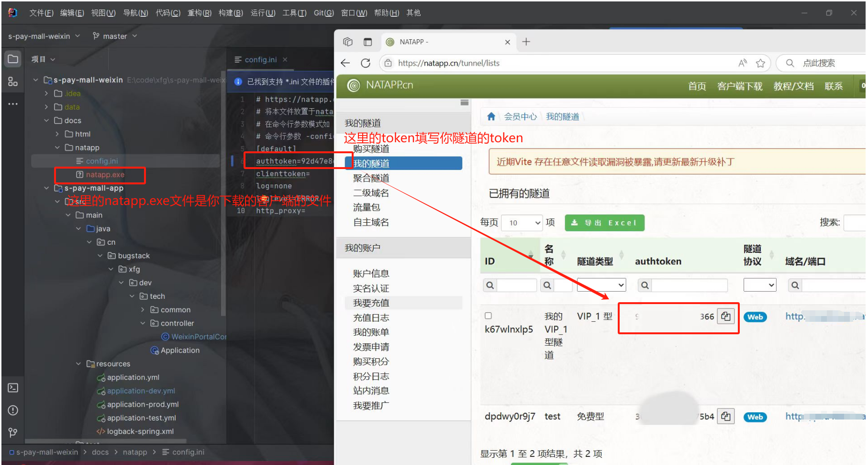The image size is (868, 465).
Task: Open the 教程/文档 link in the header
Action: click(x=793, y=86)
